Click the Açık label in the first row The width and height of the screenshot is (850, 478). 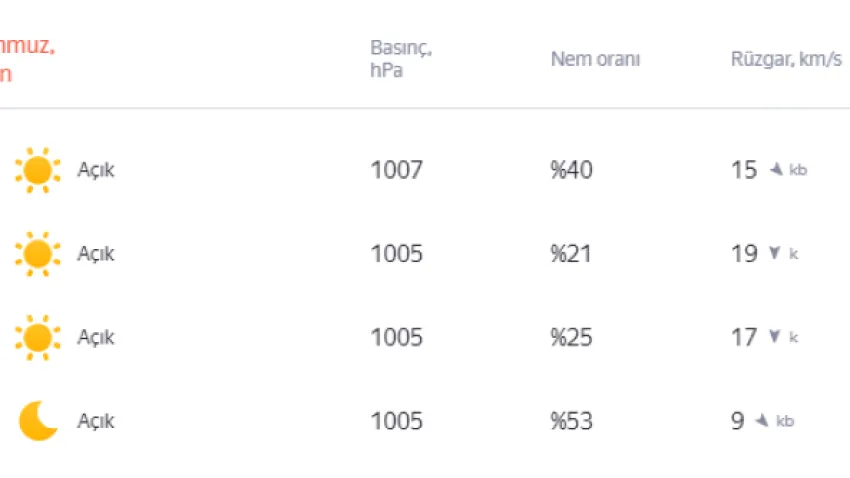96,170
